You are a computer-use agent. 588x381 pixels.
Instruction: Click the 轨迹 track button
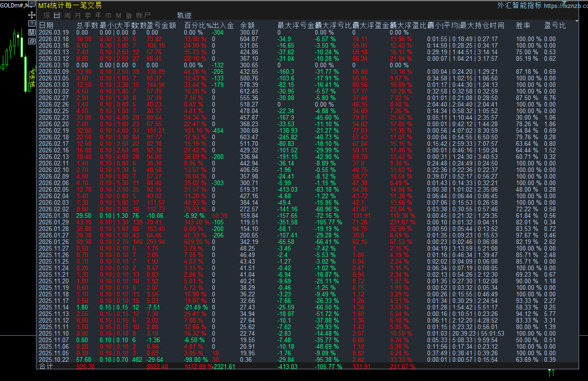(x=184, y=15)
